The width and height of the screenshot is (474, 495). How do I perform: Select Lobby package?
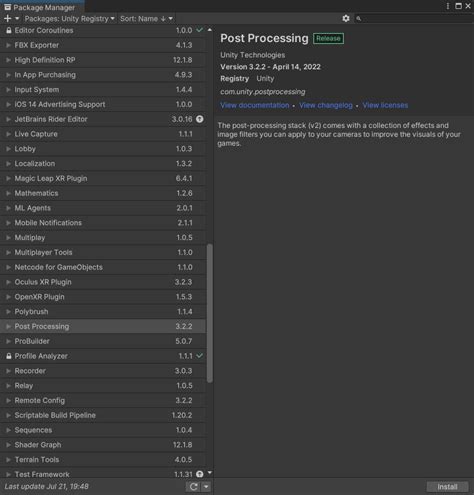(103, 149)
